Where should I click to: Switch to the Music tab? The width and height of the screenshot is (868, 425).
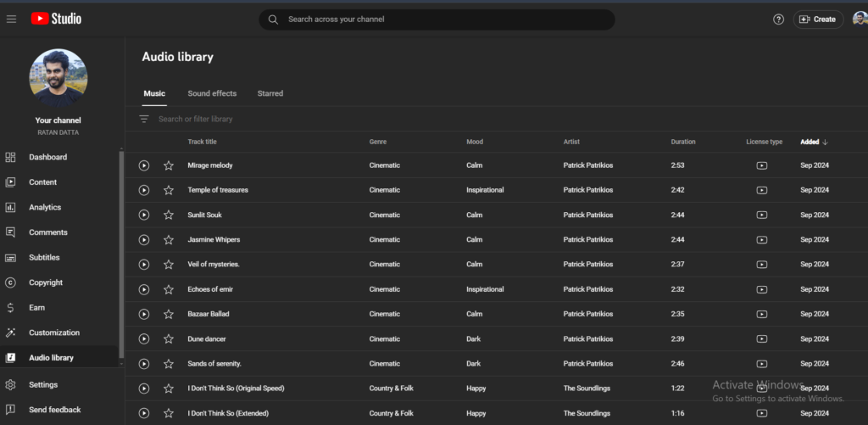[154, 93]
